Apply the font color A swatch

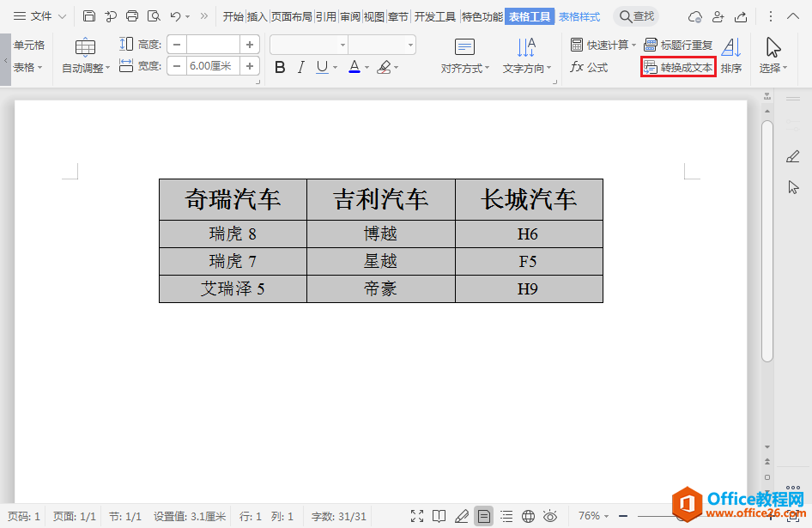pyautogui.click(x=354, y=67)
